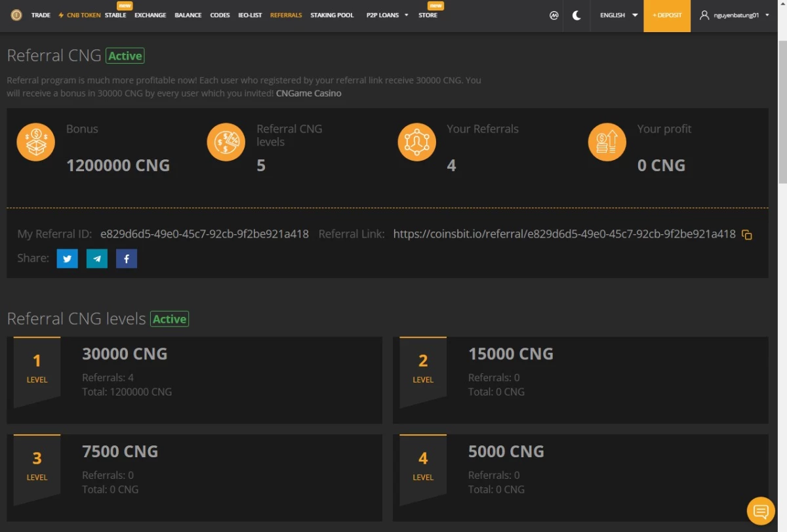Image resolution: width=787 pixels, height=532 pixels.
Task: Open the TRADE menu item
Action: 41,15
